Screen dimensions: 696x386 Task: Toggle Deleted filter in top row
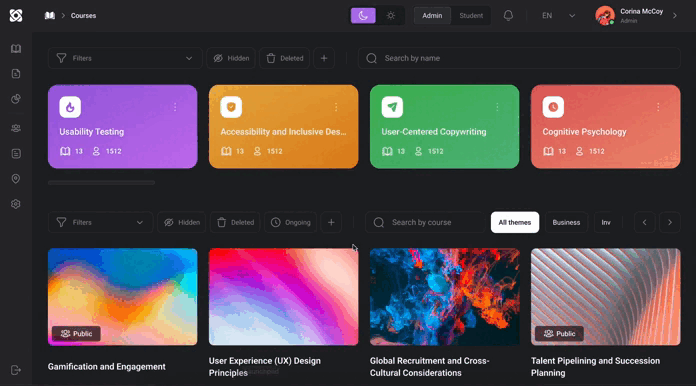pyautogui.click(x=285, y=58)
